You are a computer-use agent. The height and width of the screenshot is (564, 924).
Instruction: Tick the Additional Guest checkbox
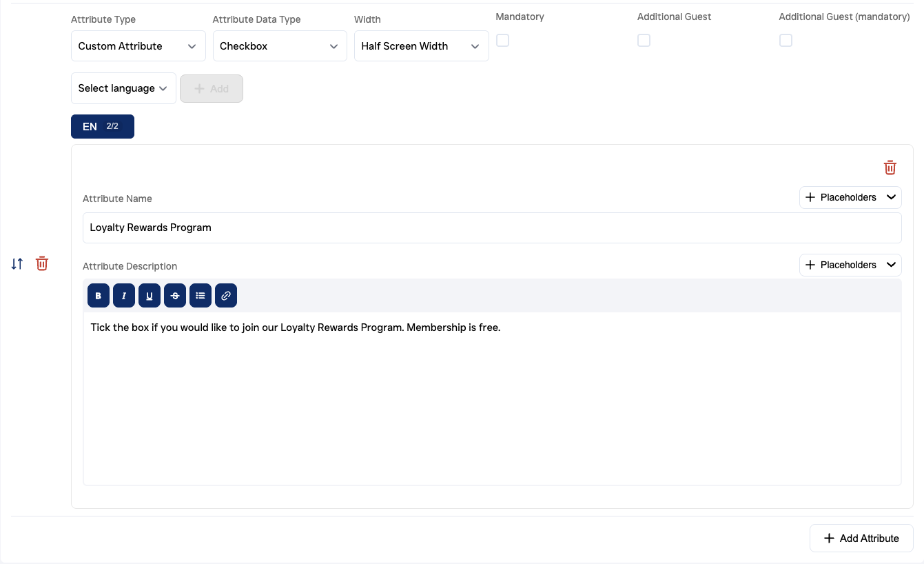pyautogui.click(x=644, y=41)
